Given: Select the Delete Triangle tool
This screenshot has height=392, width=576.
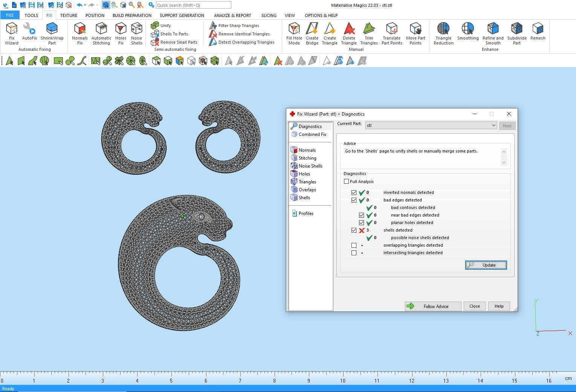Looking at the screenshot, I should [349, 33].
